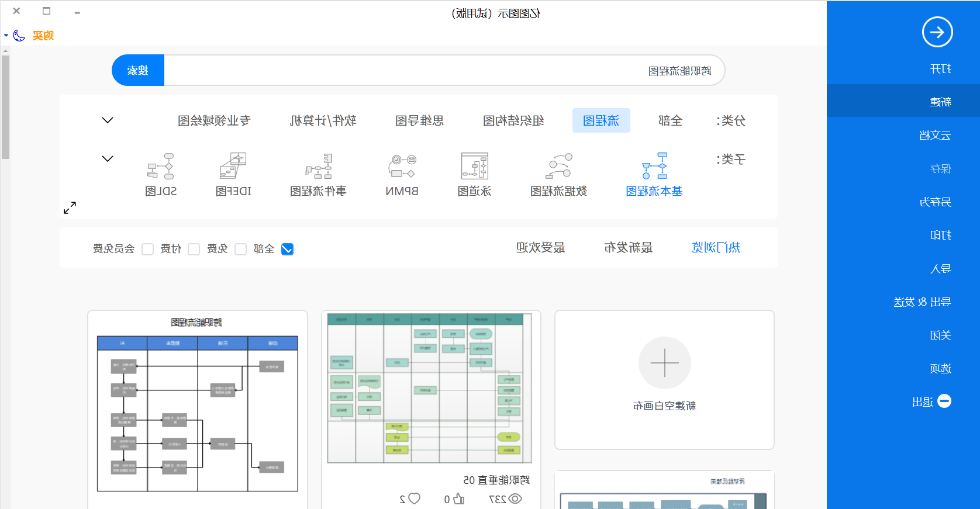The height and width of the screenshot is (509, 980).
Task: Click the heart favorite icon
Action: (x=415, y=498)
